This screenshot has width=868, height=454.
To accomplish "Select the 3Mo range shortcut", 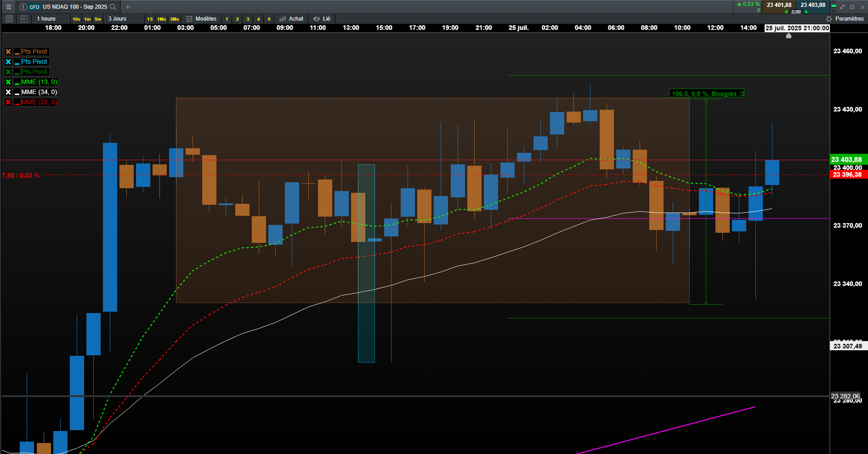I will click(175, 19).
